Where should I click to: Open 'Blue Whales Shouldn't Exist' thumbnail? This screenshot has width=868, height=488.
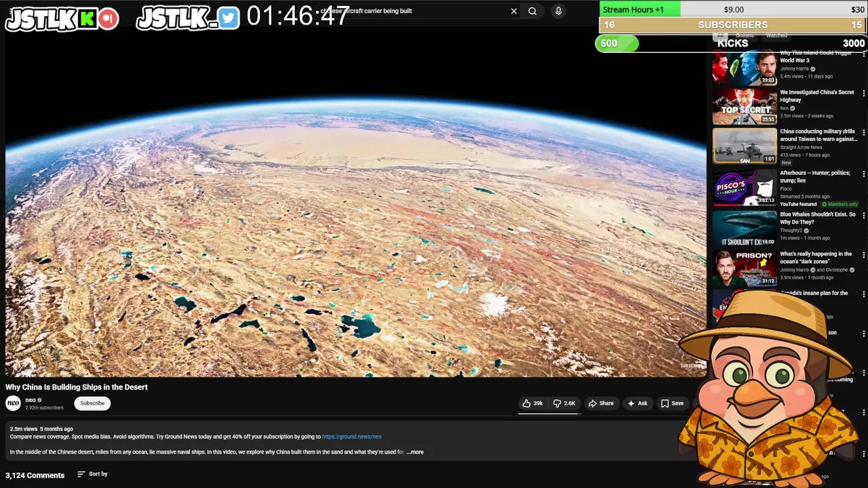click(745, 228)
